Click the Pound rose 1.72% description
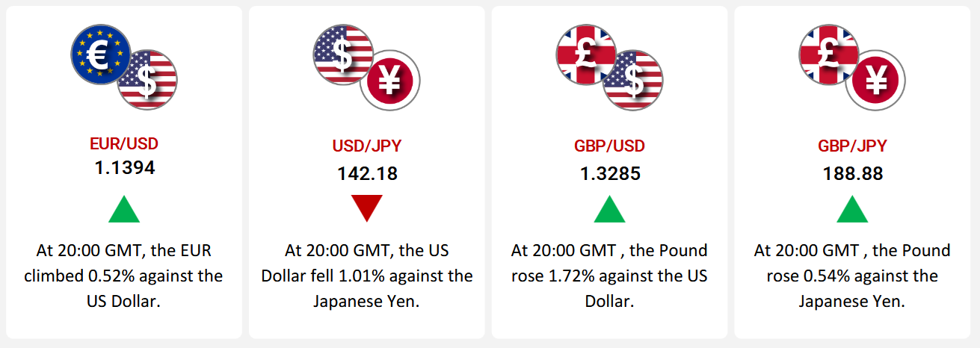980x348 pixels. click(609, 276)
